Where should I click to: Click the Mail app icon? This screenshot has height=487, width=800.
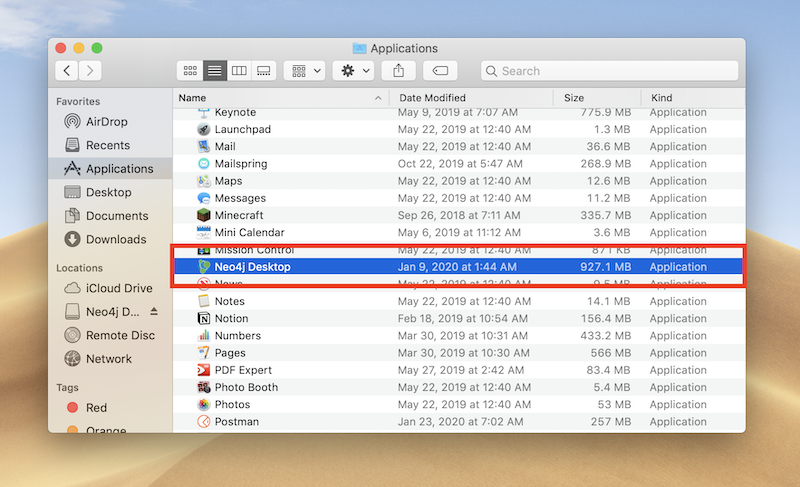tap(204, 146)
